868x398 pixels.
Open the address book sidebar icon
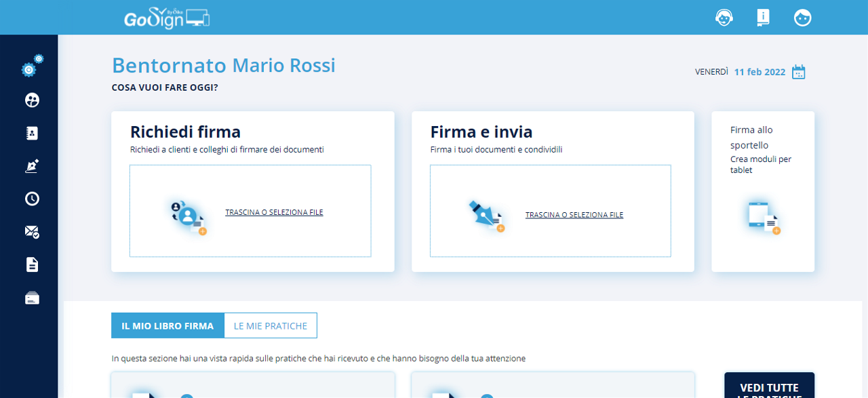pos(32,133)
